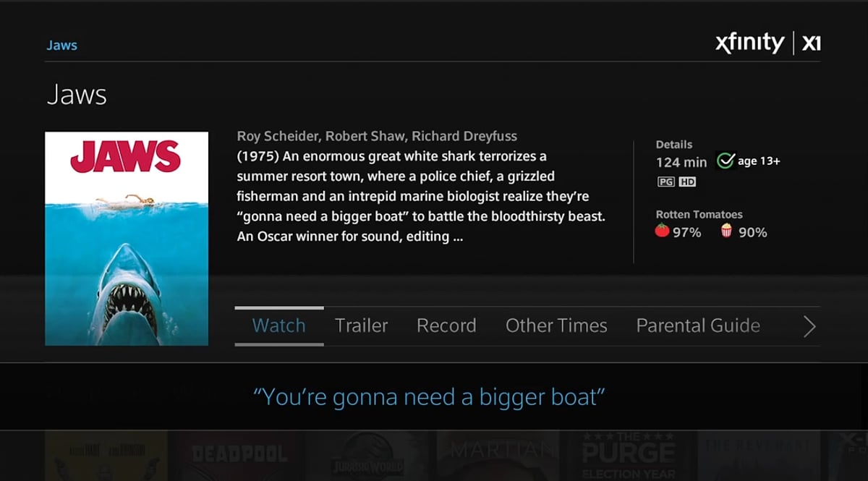Click the Jaws breadcrumb link
Screen dimensions: 868x481
click(x=61, y=45)
